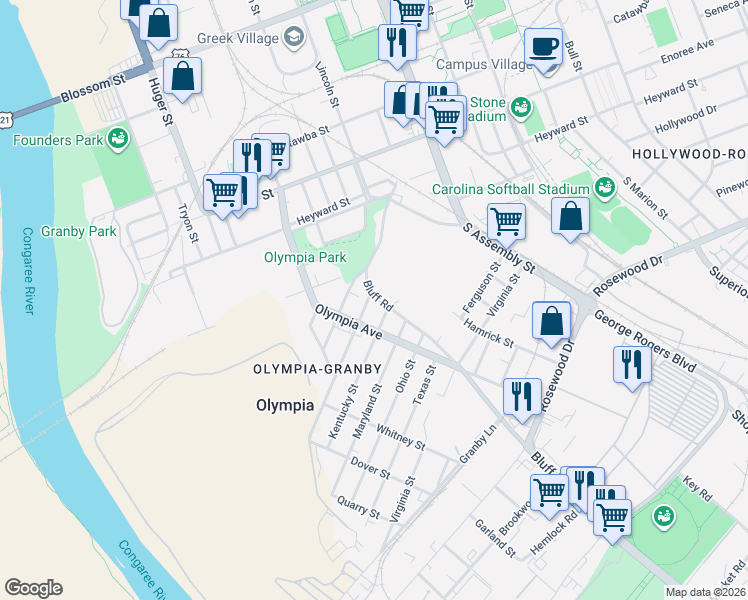Select the Greek Village school icon
748x600 pixels.
click(294, 37)
